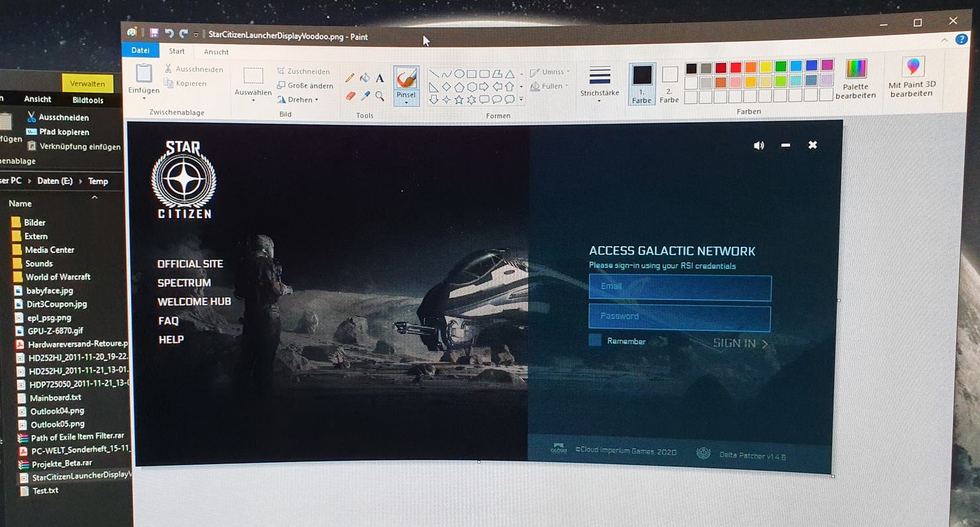
Task: Click Ausschneiden in Explorer ribbon
Action: pyautogui.click(x=58, y=117)
